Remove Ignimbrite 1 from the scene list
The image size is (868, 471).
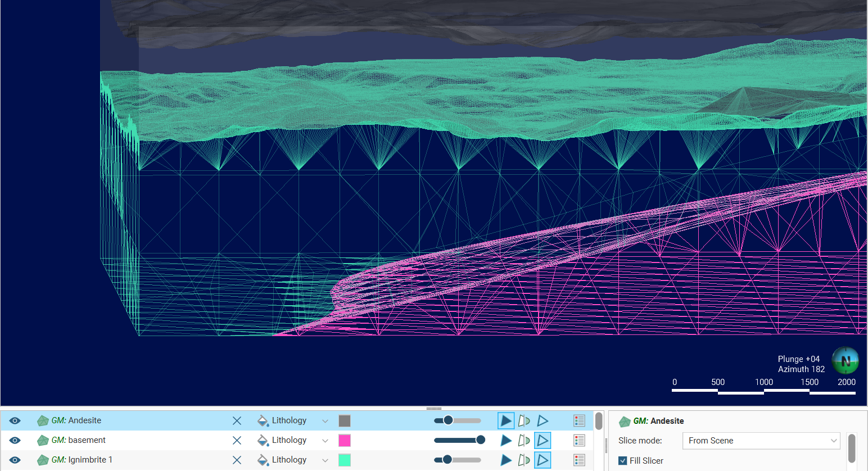tap(237, 460)
